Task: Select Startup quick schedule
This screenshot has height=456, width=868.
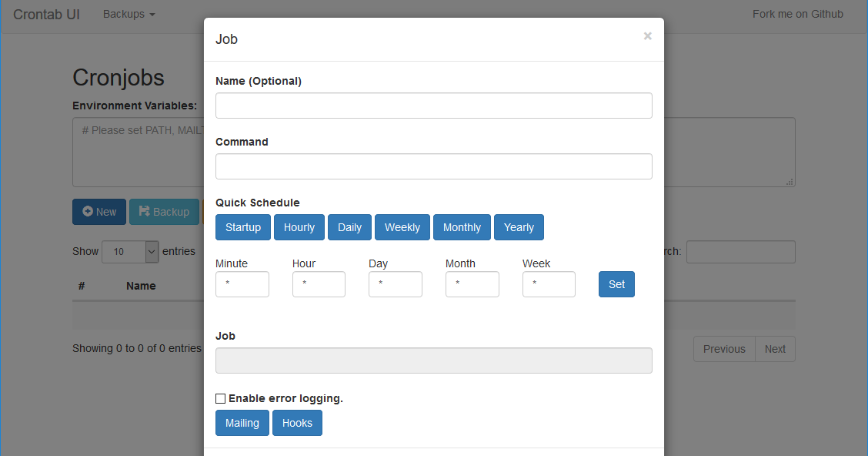Action: [x=242, y=227]
